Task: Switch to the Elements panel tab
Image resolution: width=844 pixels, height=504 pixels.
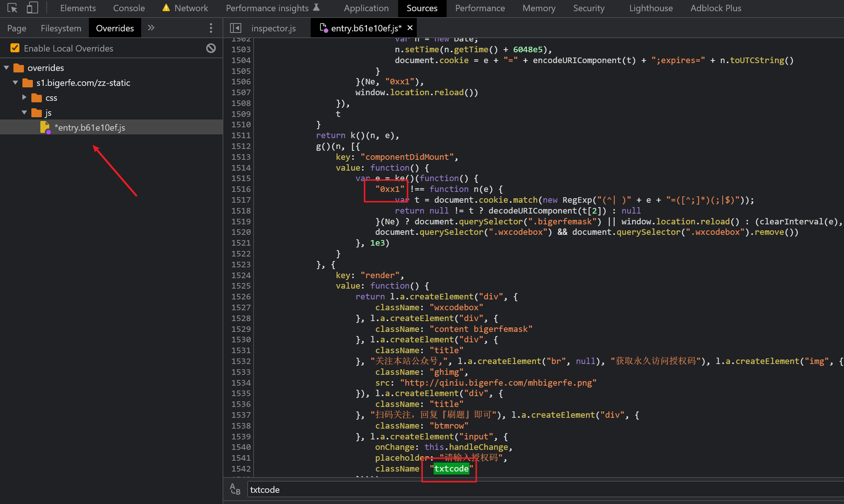Action: [78, 8]
